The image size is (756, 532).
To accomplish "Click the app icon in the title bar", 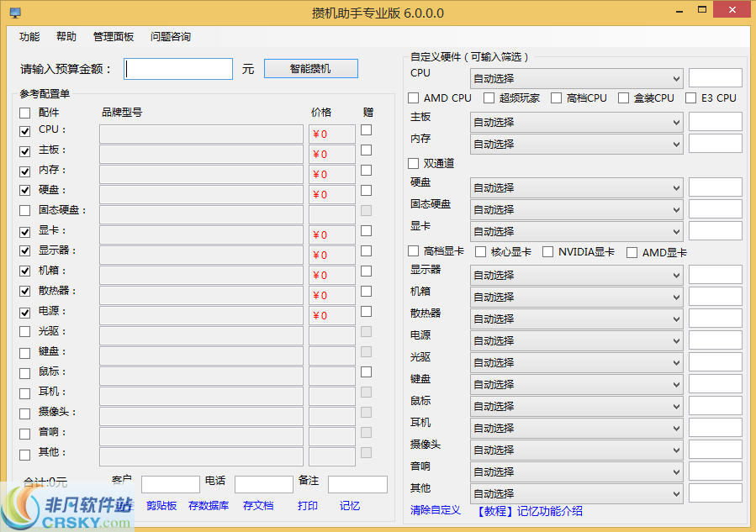I will (x=14, y=13).
